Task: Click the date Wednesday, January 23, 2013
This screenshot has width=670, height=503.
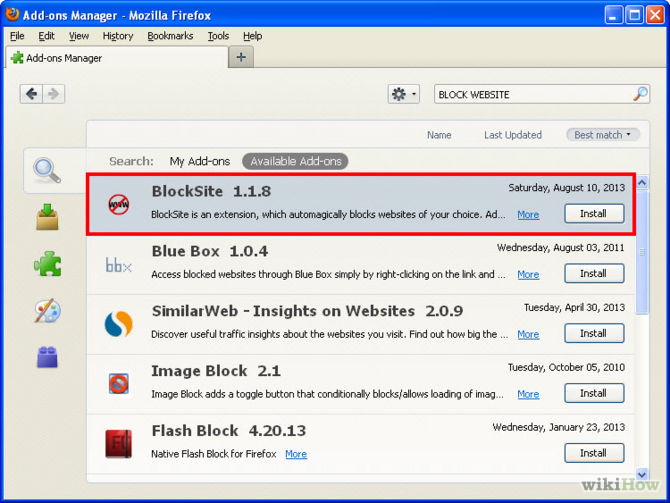Action: [558, 427]
